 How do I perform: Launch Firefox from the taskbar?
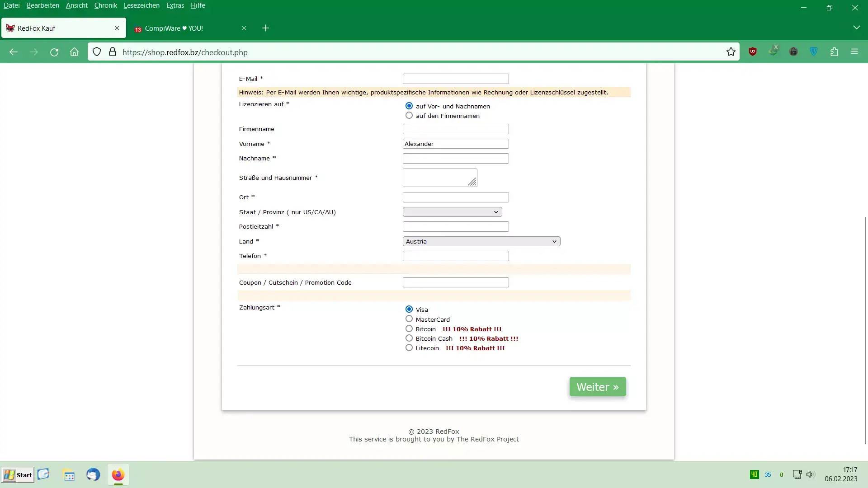[118, 475]
